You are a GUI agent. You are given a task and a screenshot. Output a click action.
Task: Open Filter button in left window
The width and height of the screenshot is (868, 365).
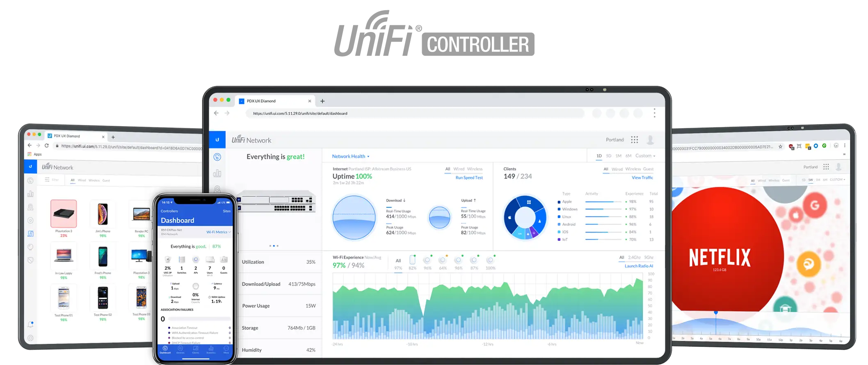tap(52, 179)
